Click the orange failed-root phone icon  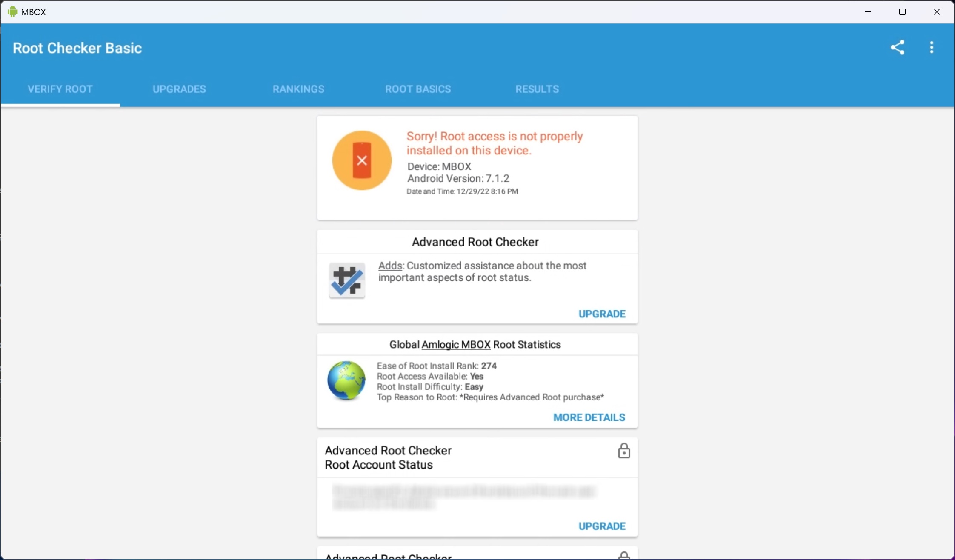[x=362, y=160]
